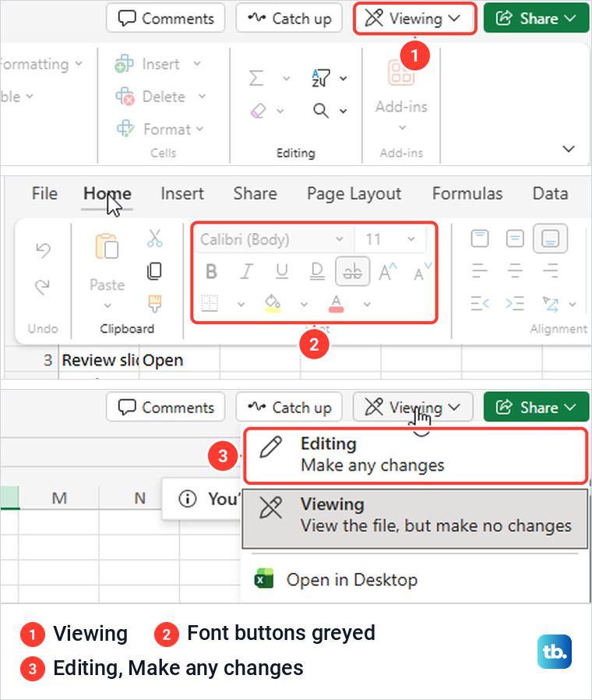592x700 pixels.
Task: Open the Viewing mode dropdown in top bar
Action: (415, 18)
